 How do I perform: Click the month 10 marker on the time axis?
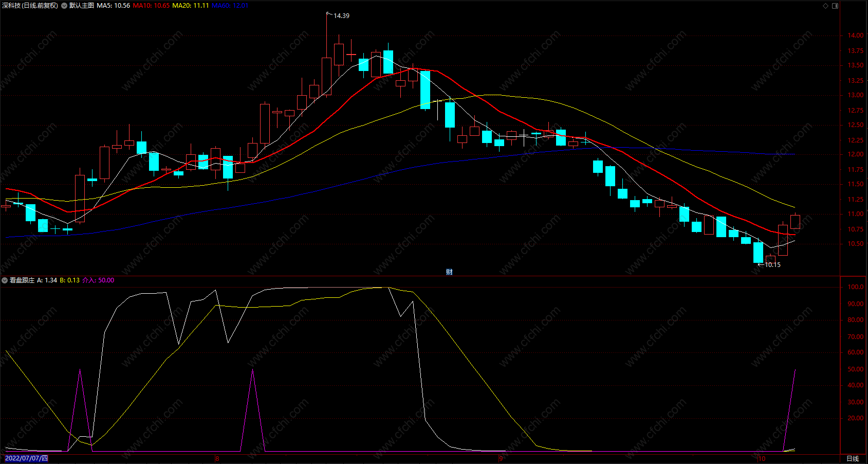pos(762,458)
